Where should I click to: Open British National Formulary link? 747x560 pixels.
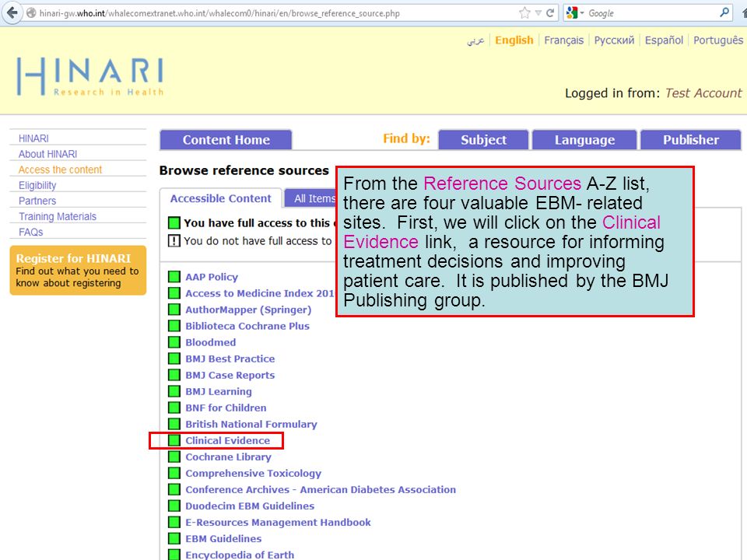(x=251, y=425)
